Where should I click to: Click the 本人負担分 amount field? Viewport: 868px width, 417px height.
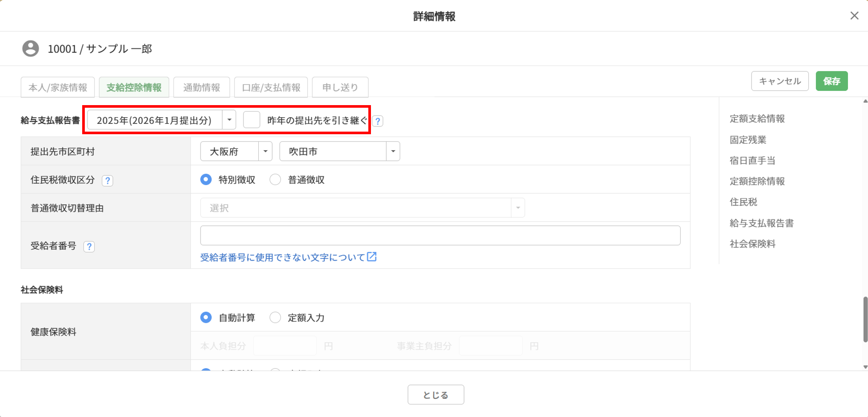(x=285, y=346)
